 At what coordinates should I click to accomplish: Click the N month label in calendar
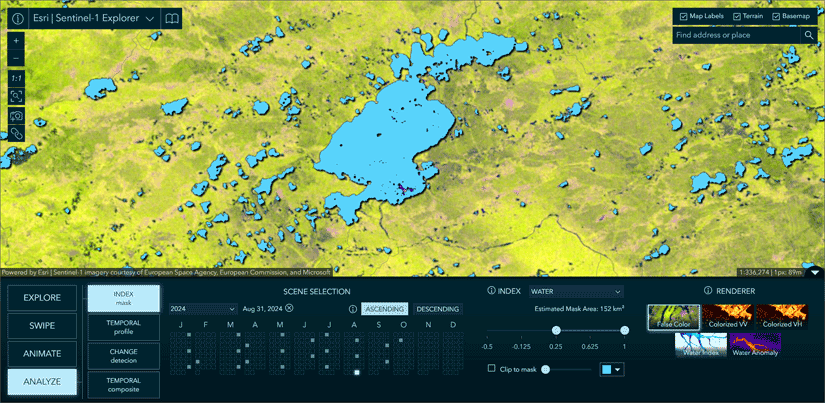coord(428,325)
